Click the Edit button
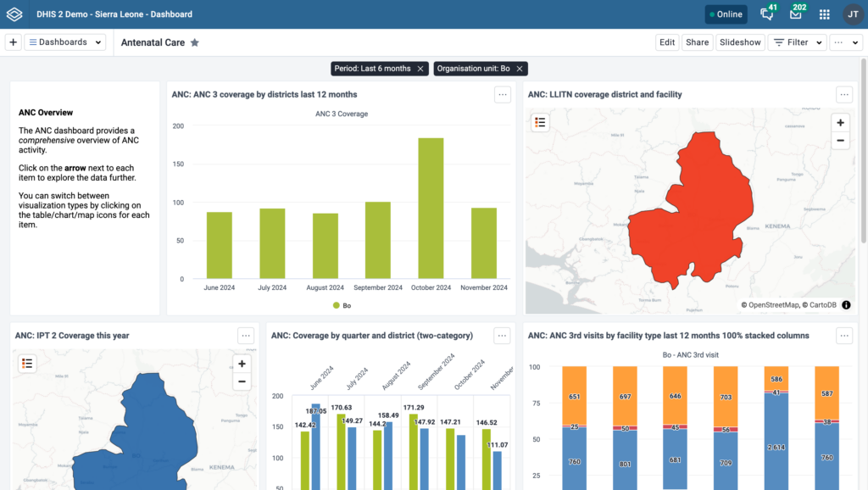Screen dimensions: 868x490 (x=667, y=42)
